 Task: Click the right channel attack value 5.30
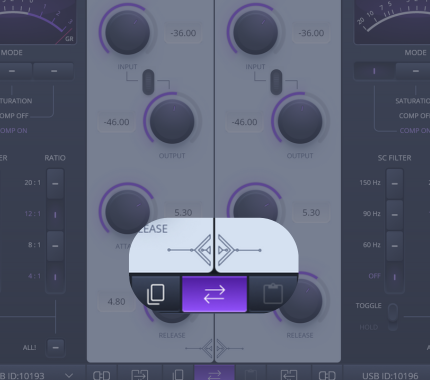[x=311, y=212]
